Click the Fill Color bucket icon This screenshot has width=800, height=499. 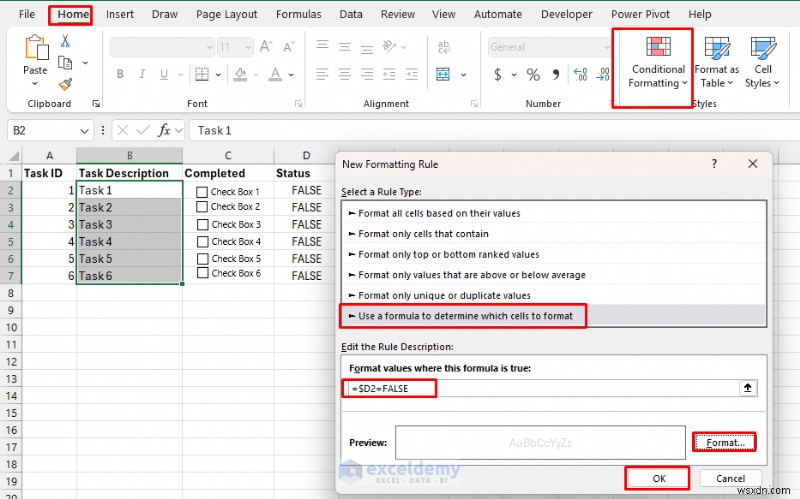[240, 74]
